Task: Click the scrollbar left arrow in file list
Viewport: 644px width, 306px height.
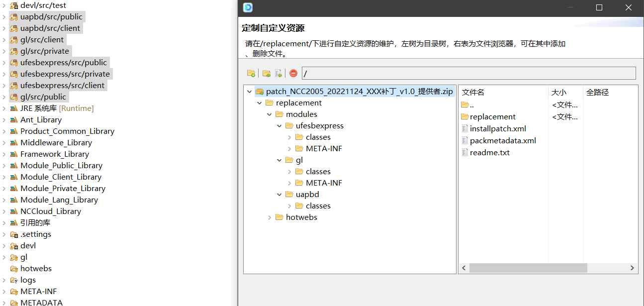Action: coord(464,268)
